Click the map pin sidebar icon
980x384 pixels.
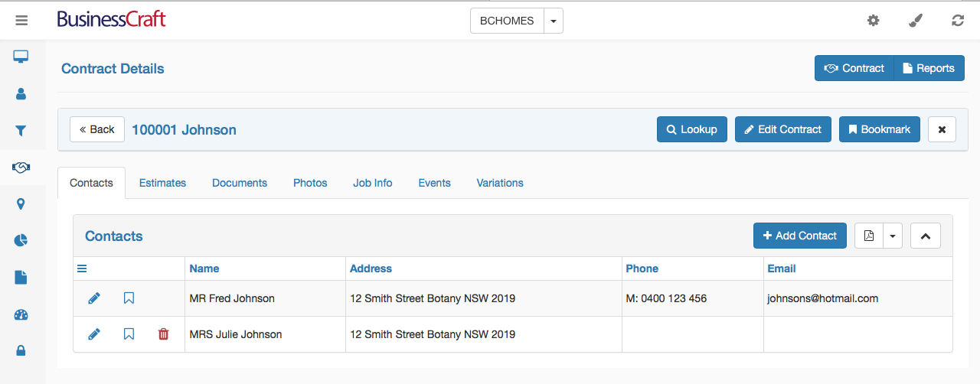[x=21, y=203]
